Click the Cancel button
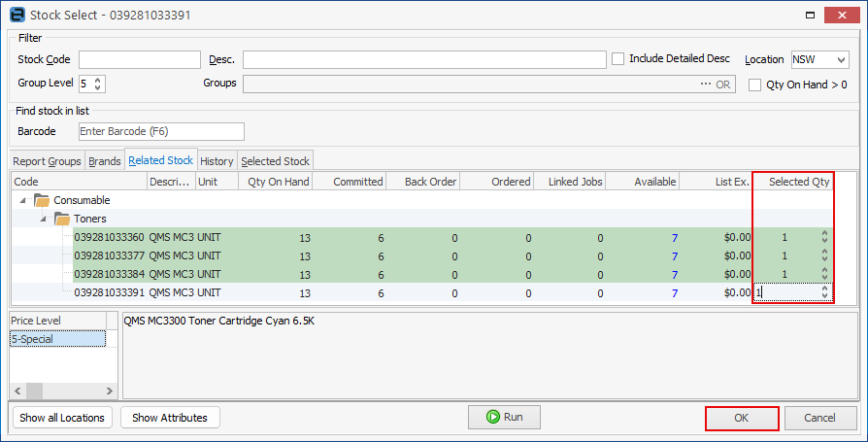 819,418
